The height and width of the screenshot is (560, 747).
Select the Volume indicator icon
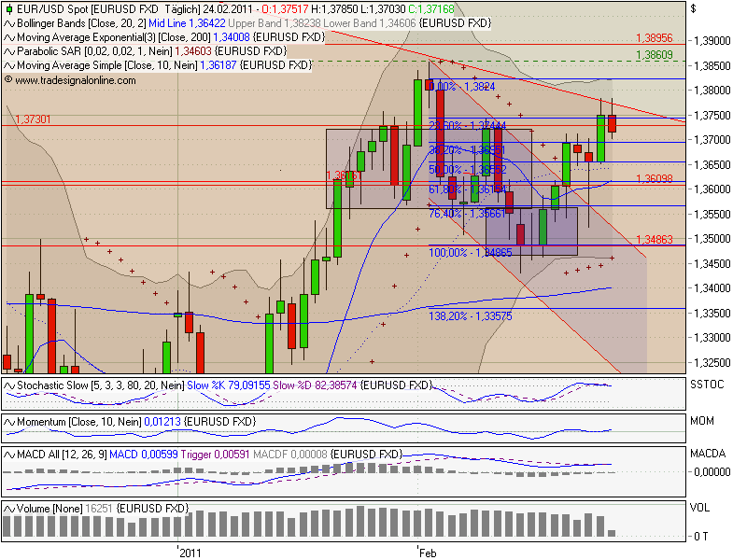click(9, 510)
